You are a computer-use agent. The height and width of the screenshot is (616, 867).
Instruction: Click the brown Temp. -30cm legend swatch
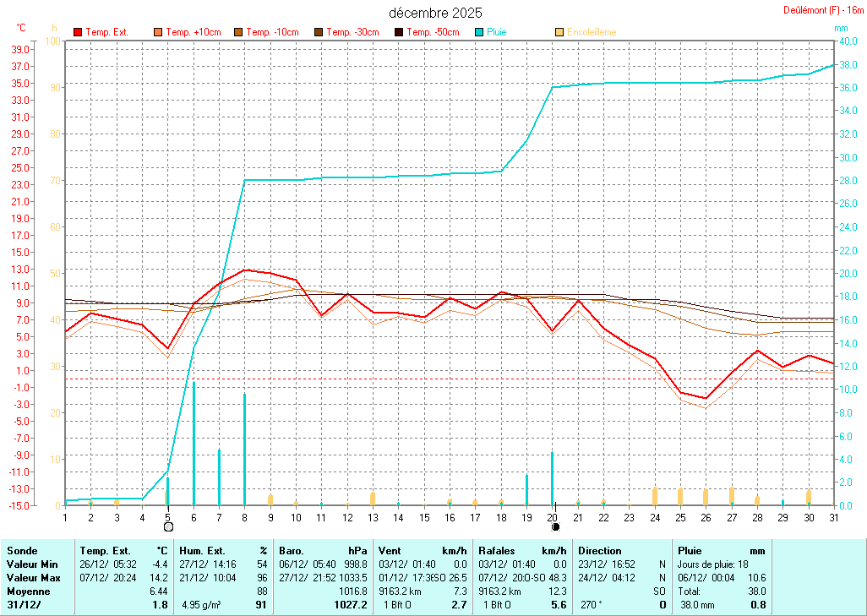click(x=319, y=32)
